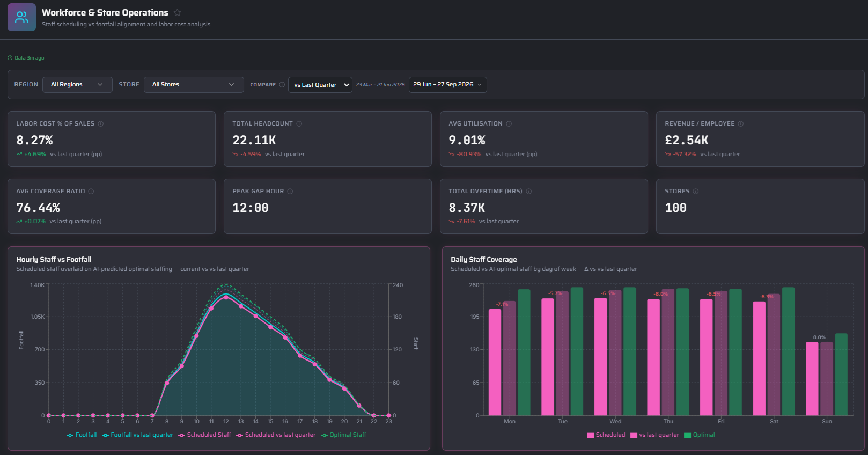Open the Compare info tooltip icon
868x455 pixels.
tap(282, 85)
